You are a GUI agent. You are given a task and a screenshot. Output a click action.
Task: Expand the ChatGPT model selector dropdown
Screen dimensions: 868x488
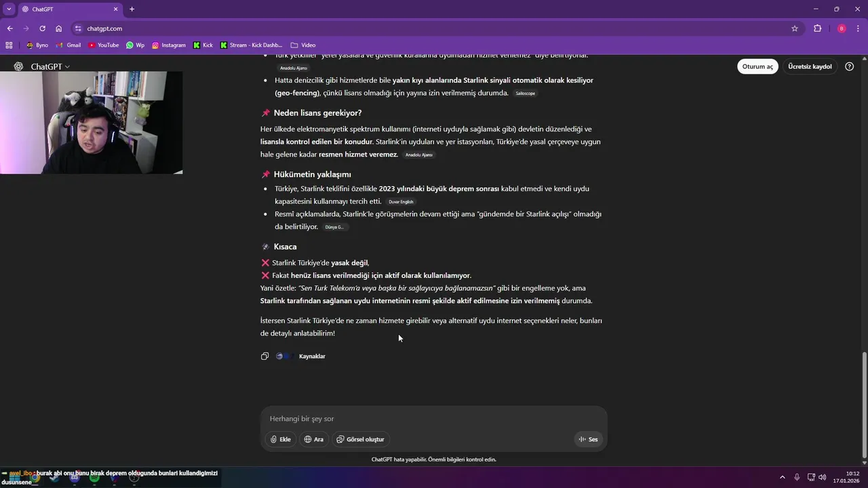click(x=50, y=66)
